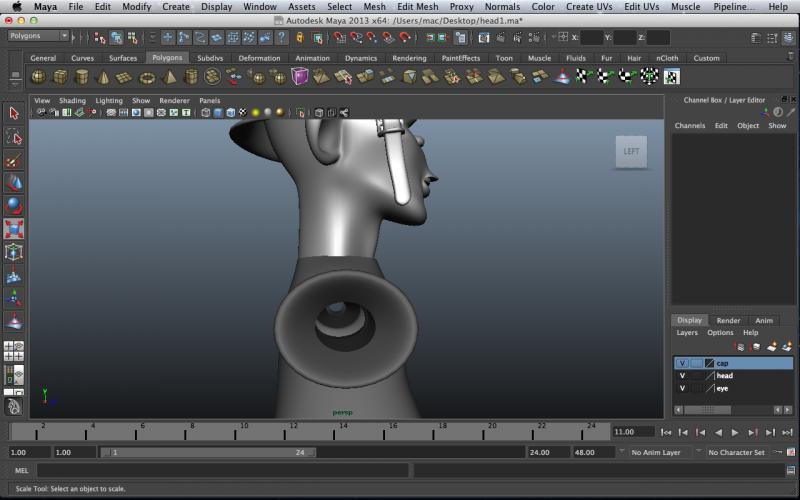
Task: Click the MEL command line input field
Action: point(220,470)
